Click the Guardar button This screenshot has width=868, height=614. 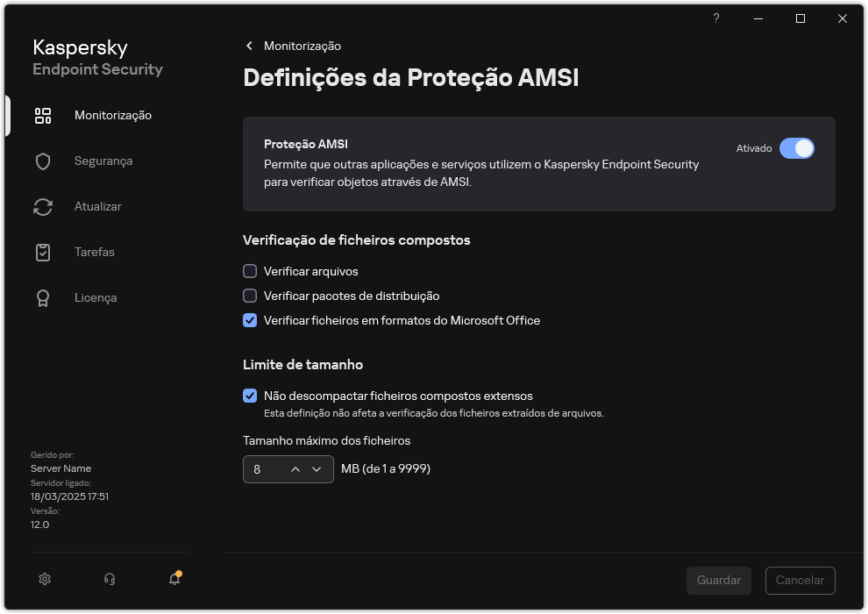point(718,581)
